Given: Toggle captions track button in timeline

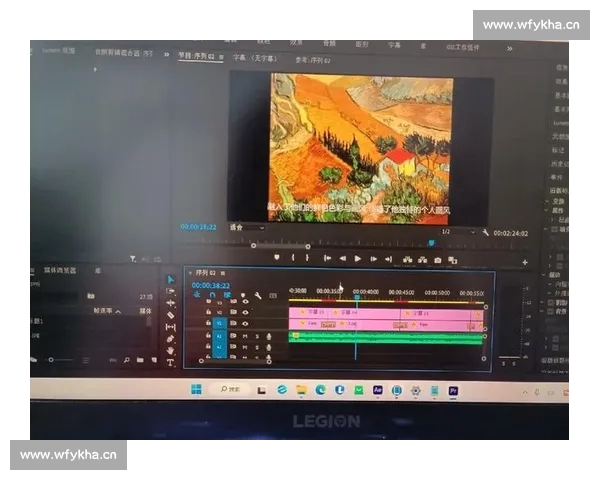Looking at the screenshot, I should pyautogui.click(x=273, y=296).
